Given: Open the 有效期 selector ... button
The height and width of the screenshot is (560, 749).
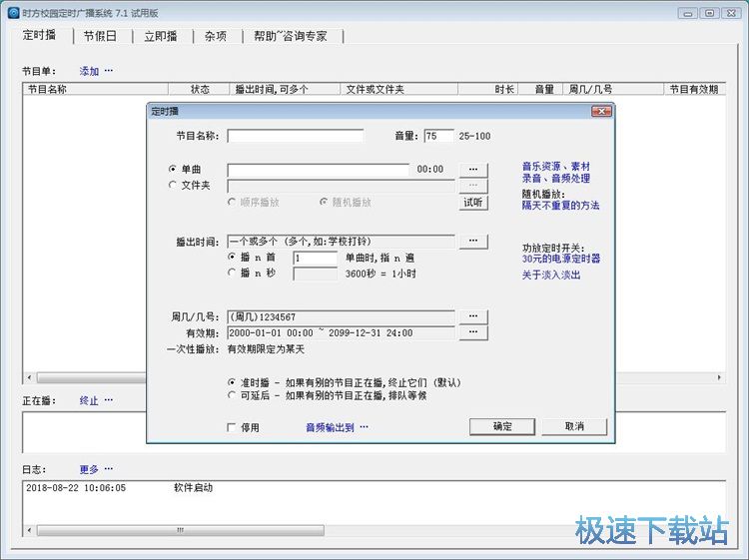Looking at the screenshot, I should pyautogui.click(x=473, y=332).
